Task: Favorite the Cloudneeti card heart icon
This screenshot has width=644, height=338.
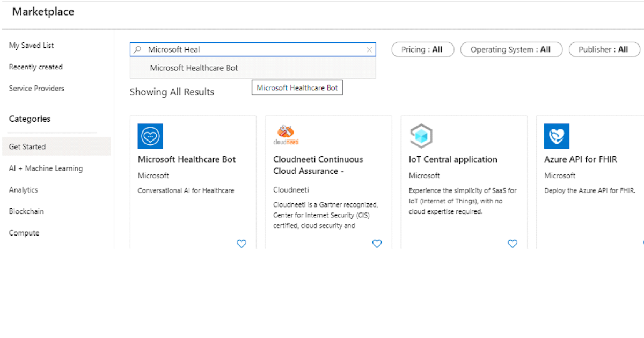Action: pos(377,244)
